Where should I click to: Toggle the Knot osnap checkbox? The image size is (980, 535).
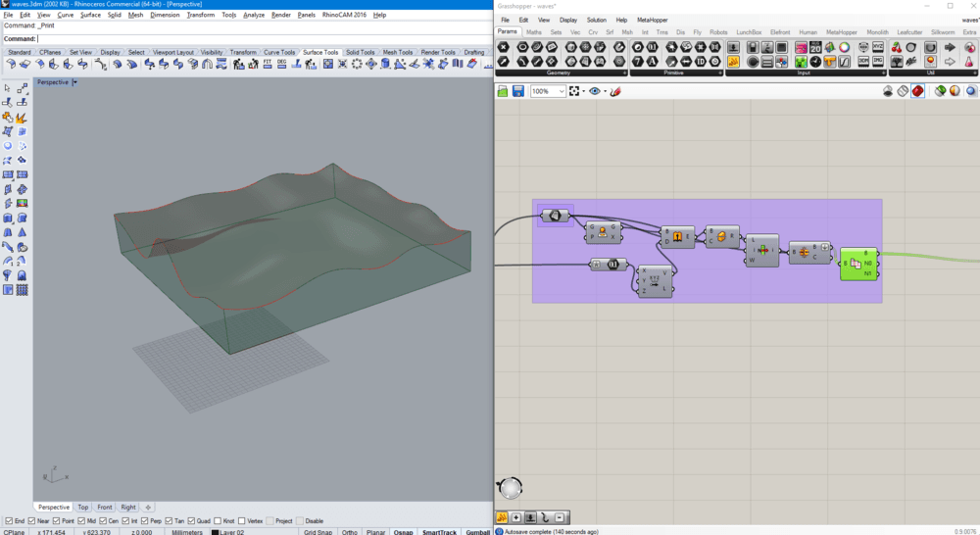218,520
